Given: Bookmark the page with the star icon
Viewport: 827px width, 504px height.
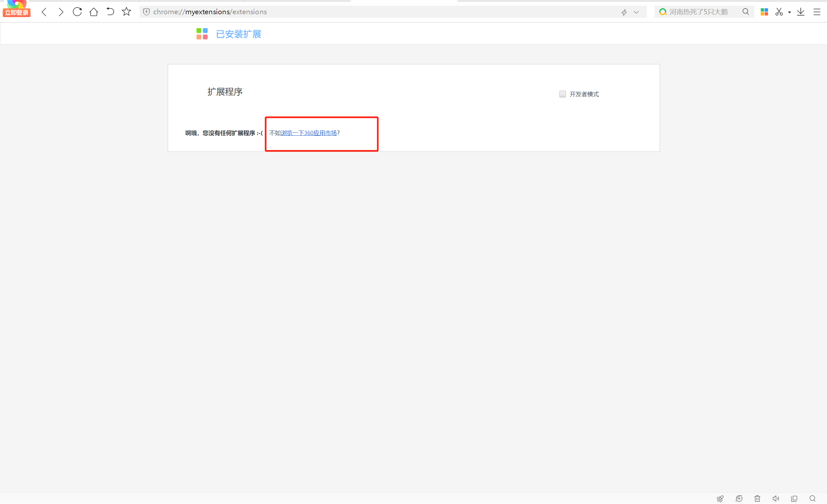Looking at the screenshot, I should point(126,12).
